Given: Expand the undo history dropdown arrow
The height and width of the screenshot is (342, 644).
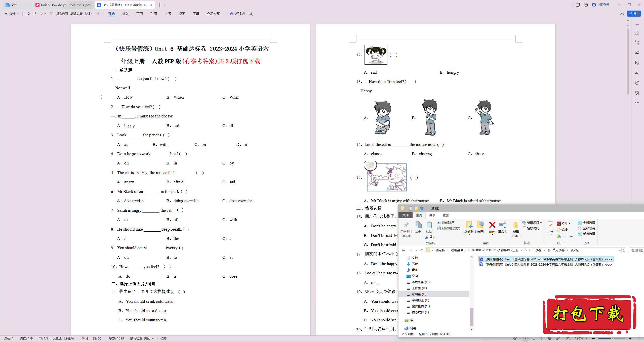Looking at the screenshot, I should 45,14.
